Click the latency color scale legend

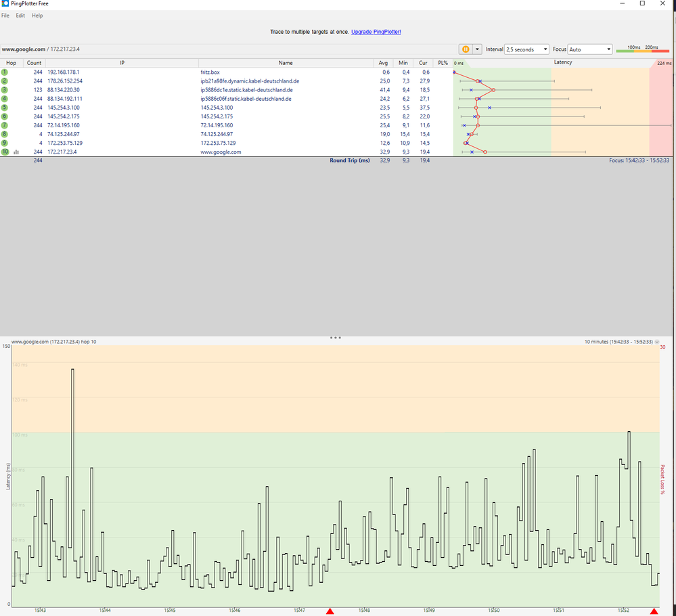point(642,49)
